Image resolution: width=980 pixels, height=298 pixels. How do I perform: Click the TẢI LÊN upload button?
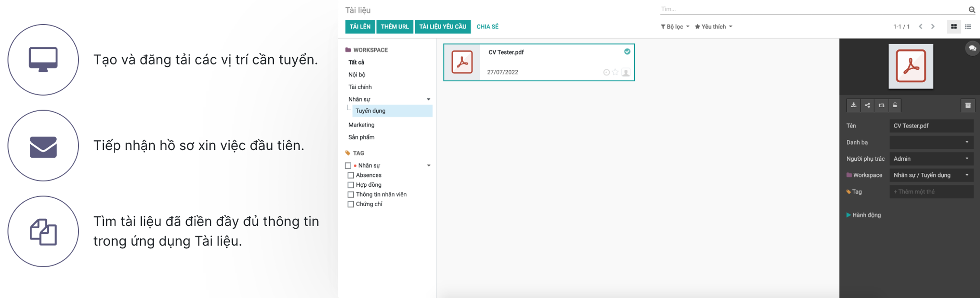coord(360,27)
